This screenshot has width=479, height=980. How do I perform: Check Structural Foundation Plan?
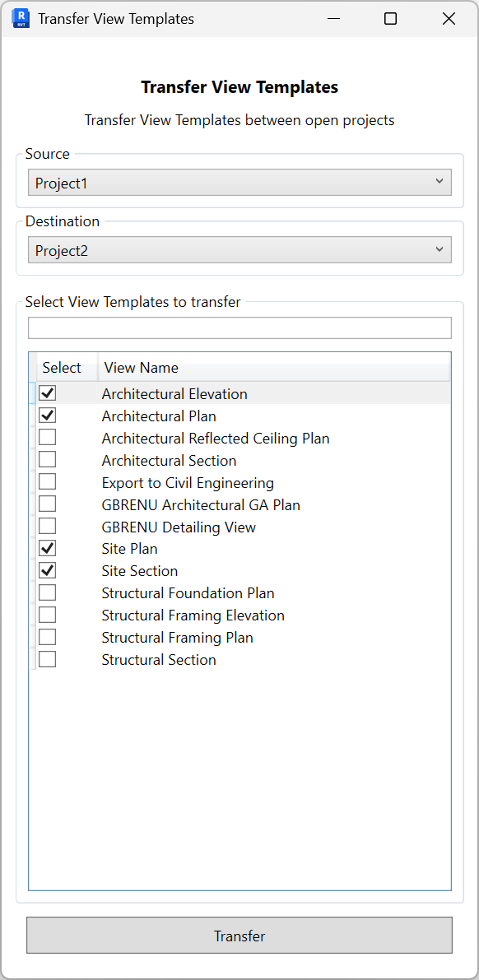[x=47, y=592]
